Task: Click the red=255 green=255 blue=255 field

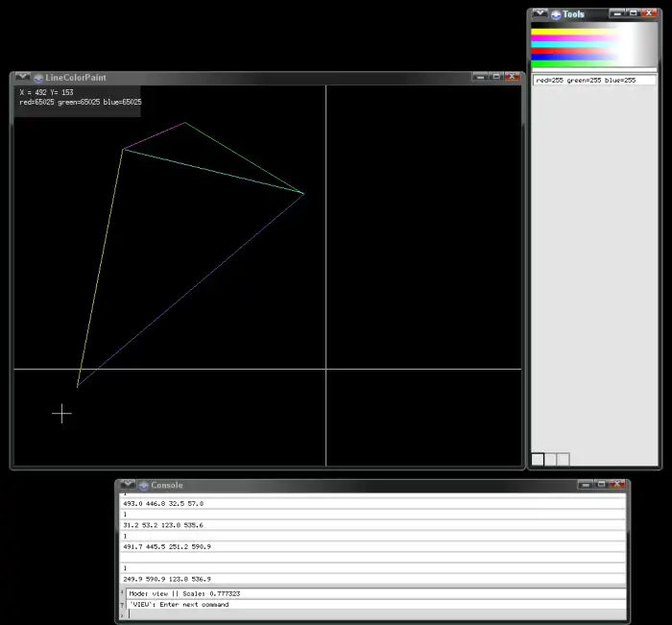Action: pos(594,80)
